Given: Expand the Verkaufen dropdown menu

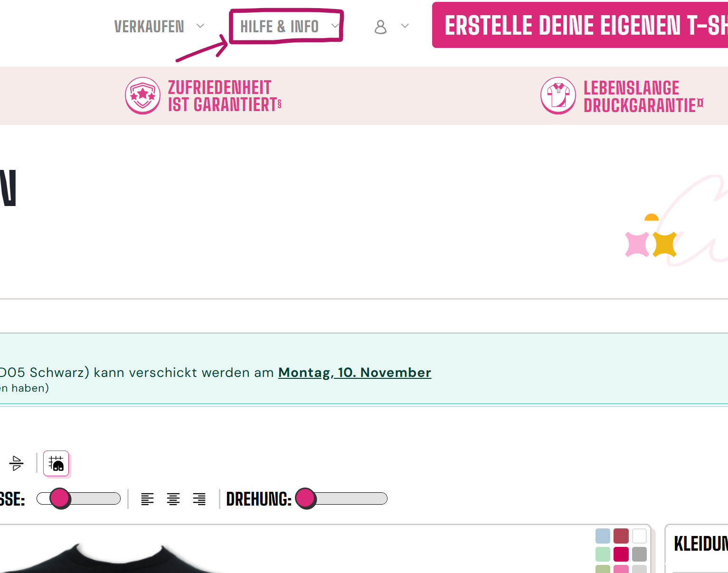Looking at the screenshot, I should click(x=200, y=26).
